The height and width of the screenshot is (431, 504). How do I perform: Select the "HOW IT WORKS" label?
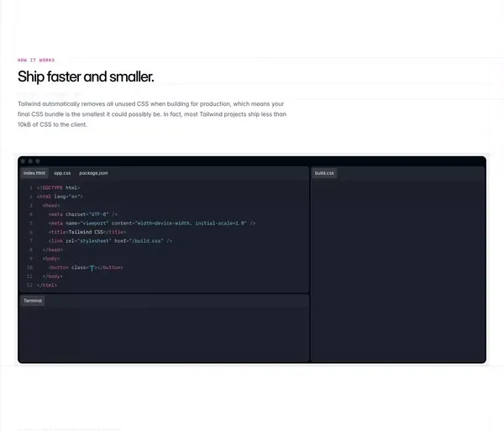click(x=36, y=60)
